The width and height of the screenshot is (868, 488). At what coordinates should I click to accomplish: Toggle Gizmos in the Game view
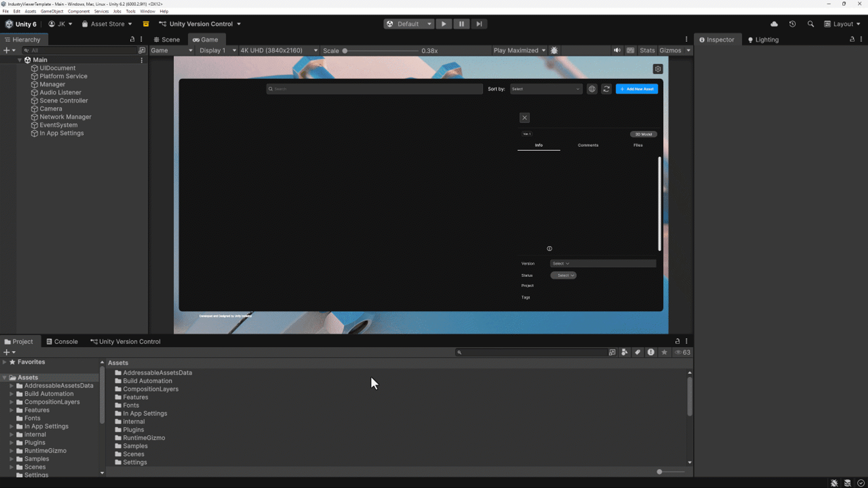pos(670,50)
